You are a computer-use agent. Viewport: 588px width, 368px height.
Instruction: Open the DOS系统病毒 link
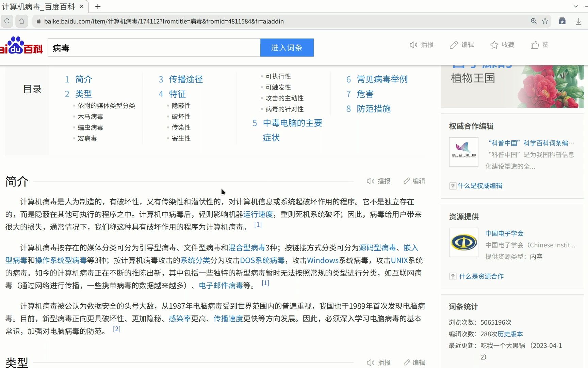(262, 260)
